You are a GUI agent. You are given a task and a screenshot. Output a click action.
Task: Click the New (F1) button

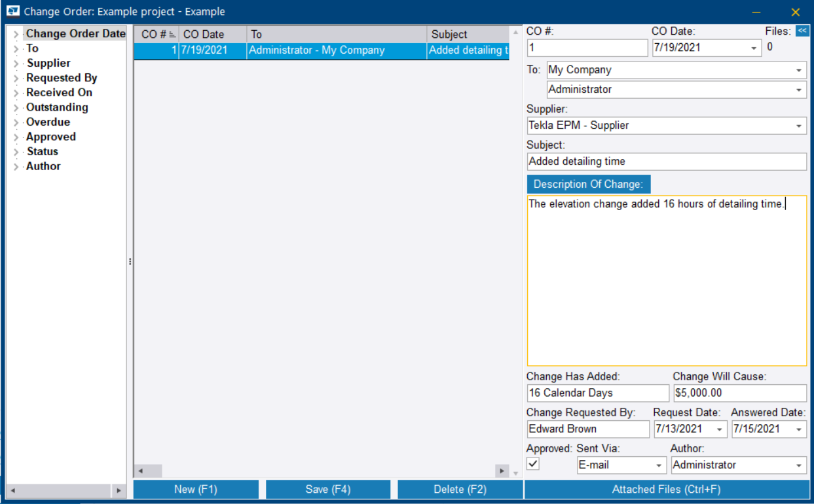196,488
